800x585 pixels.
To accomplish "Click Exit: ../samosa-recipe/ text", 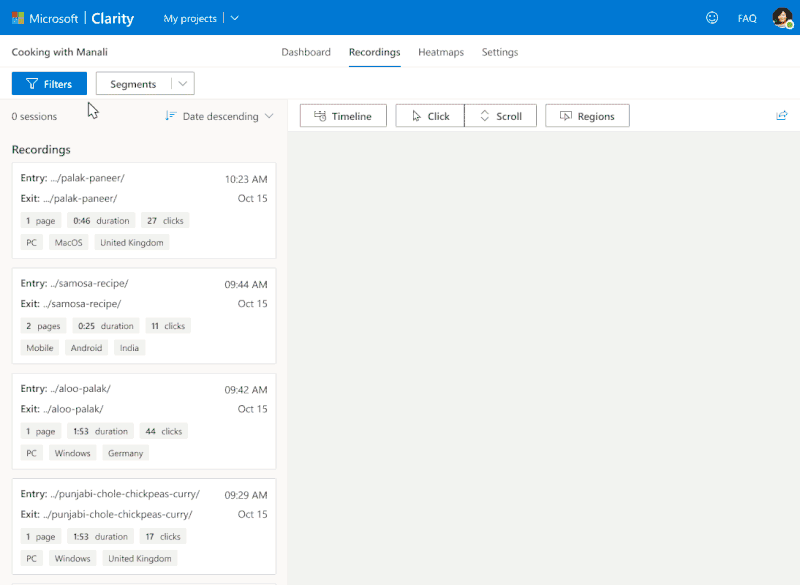I will (71, 303).
